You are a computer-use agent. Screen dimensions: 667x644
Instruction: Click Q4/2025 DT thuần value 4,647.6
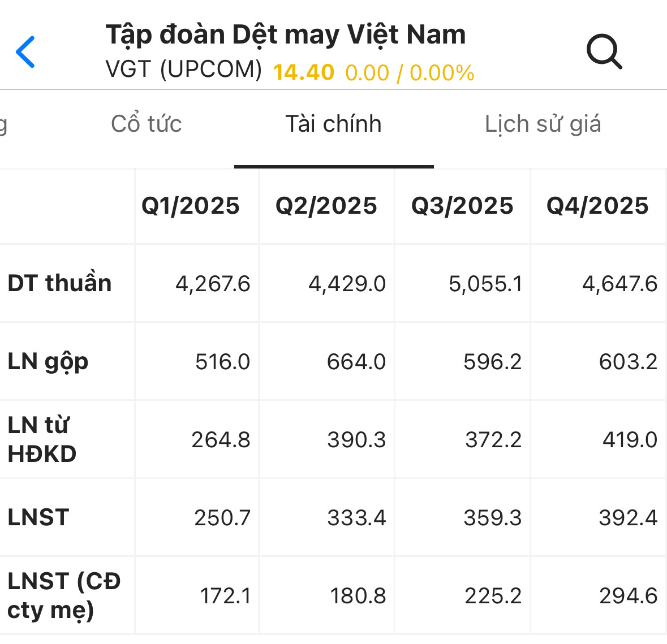coord(619,283)
